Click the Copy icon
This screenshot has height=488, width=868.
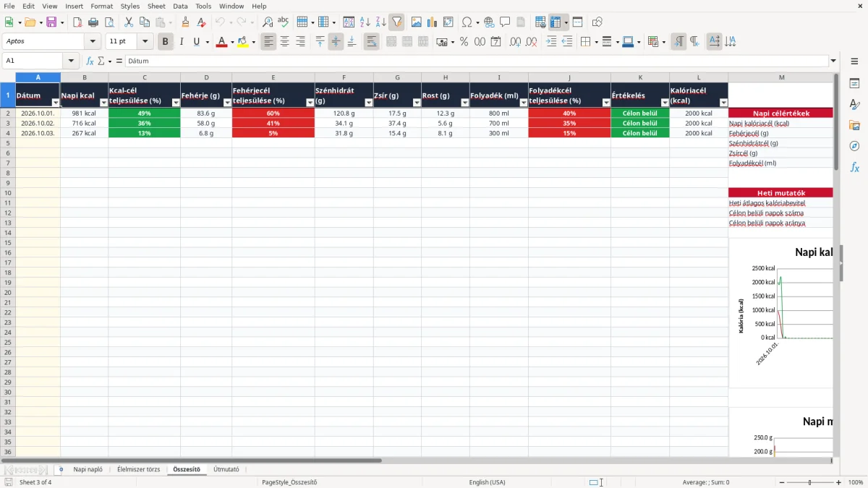pos(145,22)
